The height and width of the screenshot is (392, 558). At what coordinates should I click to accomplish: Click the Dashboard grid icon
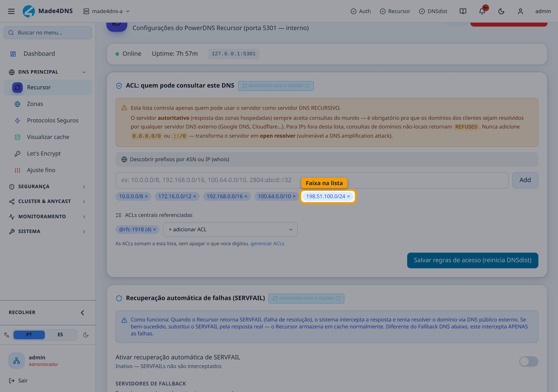[x=13, y=54]
